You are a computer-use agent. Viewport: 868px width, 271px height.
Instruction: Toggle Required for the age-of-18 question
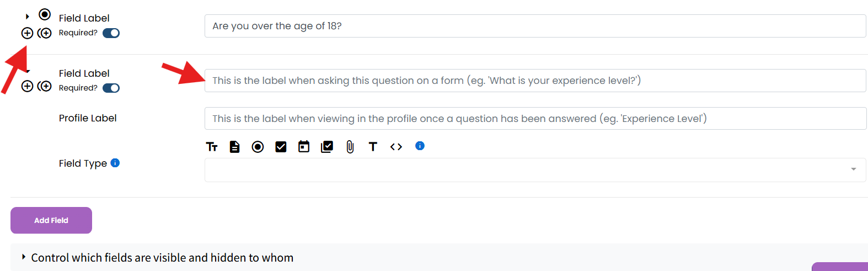(x=111, y=33)
